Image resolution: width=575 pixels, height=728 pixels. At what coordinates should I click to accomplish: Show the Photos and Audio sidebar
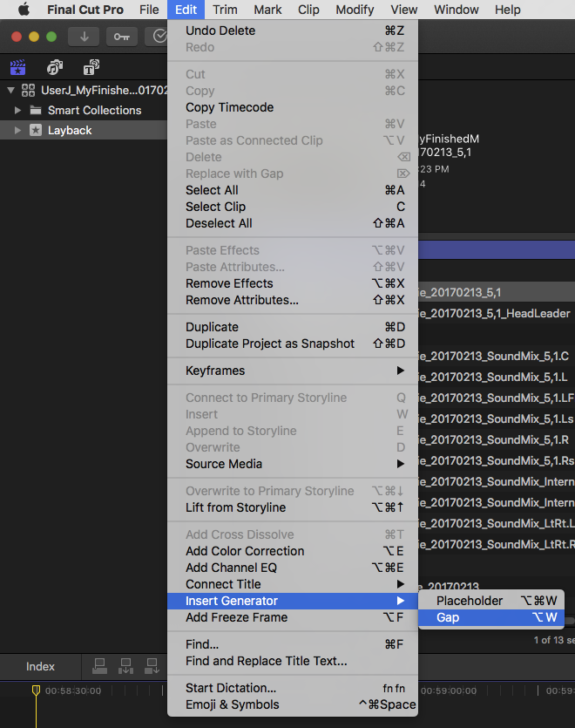(x=55, y=68)
